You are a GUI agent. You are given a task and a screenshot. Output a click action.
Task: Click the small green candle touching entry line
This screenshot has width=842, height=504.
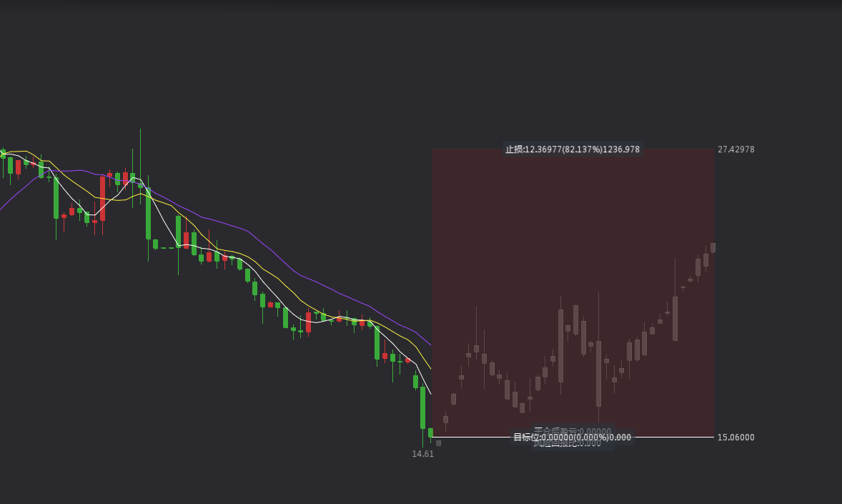(x=430, y=433)
